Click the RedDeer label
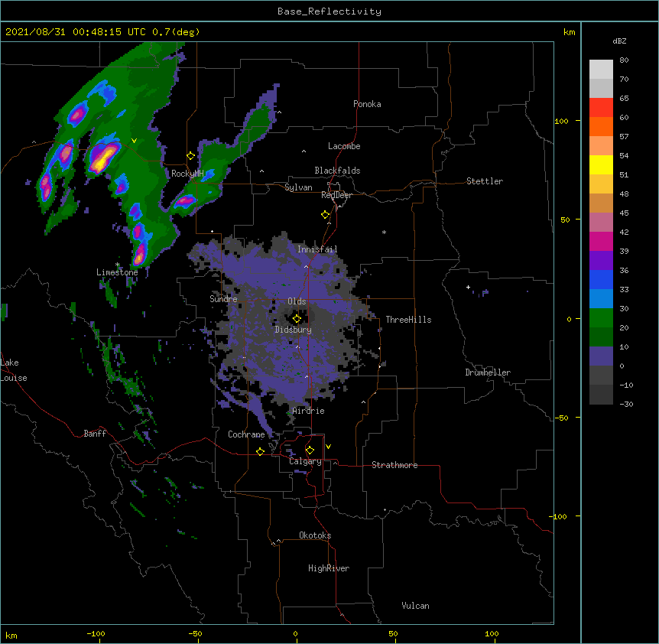The width and height of the screenshot is (659, 644). [x=336, y=195]
